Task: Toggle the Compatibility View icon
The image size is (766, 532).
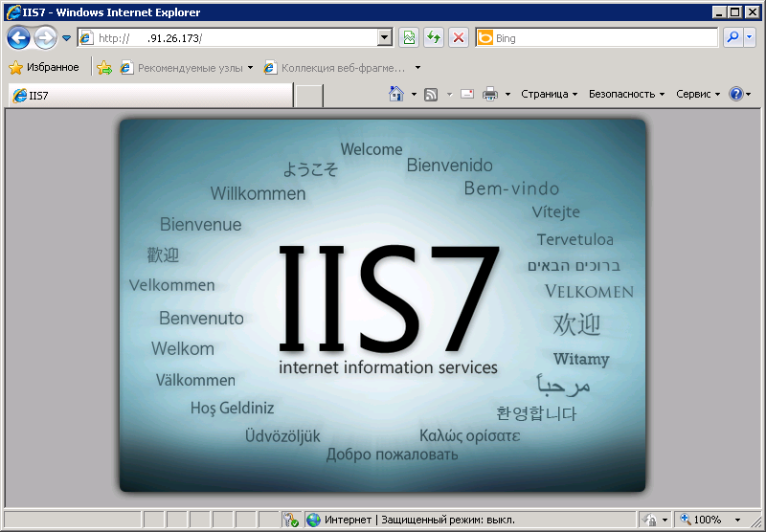Action: pos(409,37)
